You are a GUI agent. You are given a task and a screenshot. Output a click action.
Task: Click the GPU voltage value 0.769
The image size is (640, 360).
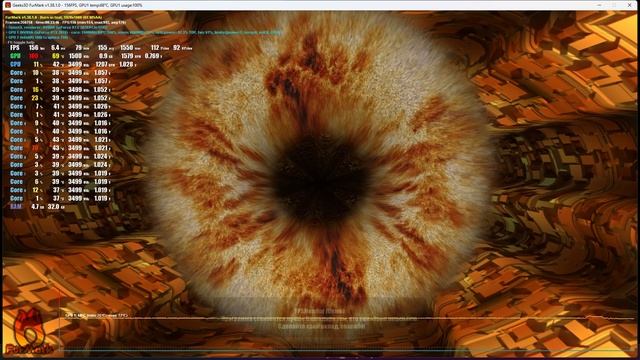pos(151,56)
